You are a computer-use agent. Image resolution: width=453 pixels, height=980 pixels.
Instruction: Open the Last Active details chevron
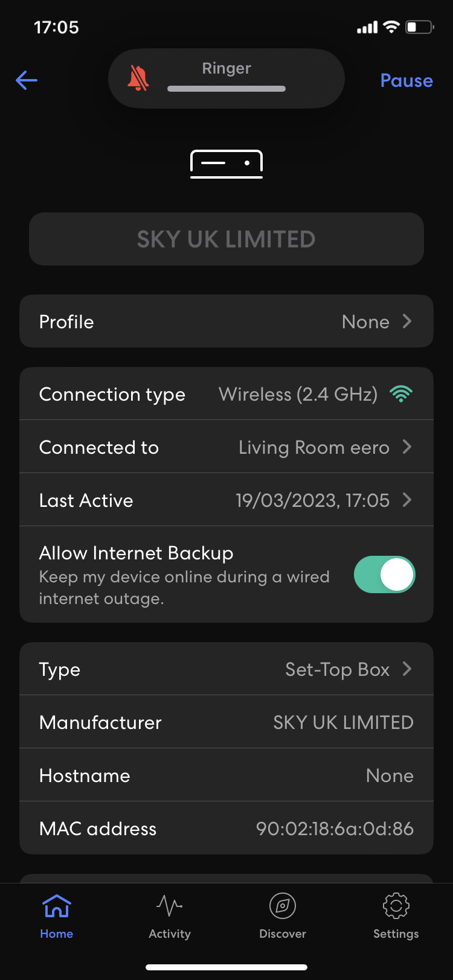407,500
